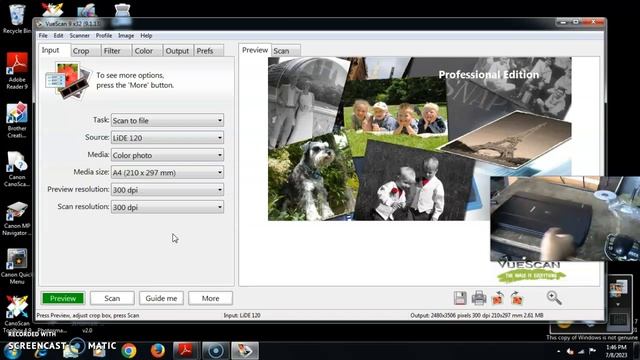Click the VueScan taskbar icon
Screen dimensions: 640x360
(245, 351)
